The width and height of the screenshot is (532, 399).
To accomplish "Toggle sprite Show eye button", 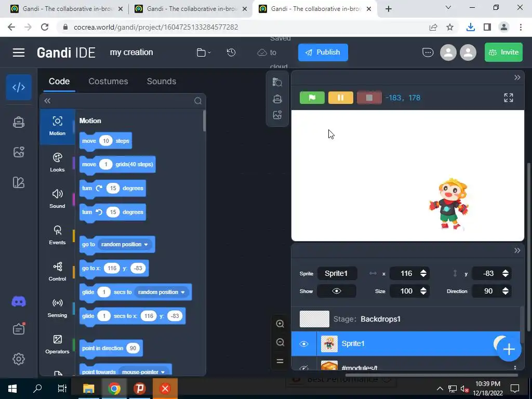I will pyautogui.click(x=336, y=291).
